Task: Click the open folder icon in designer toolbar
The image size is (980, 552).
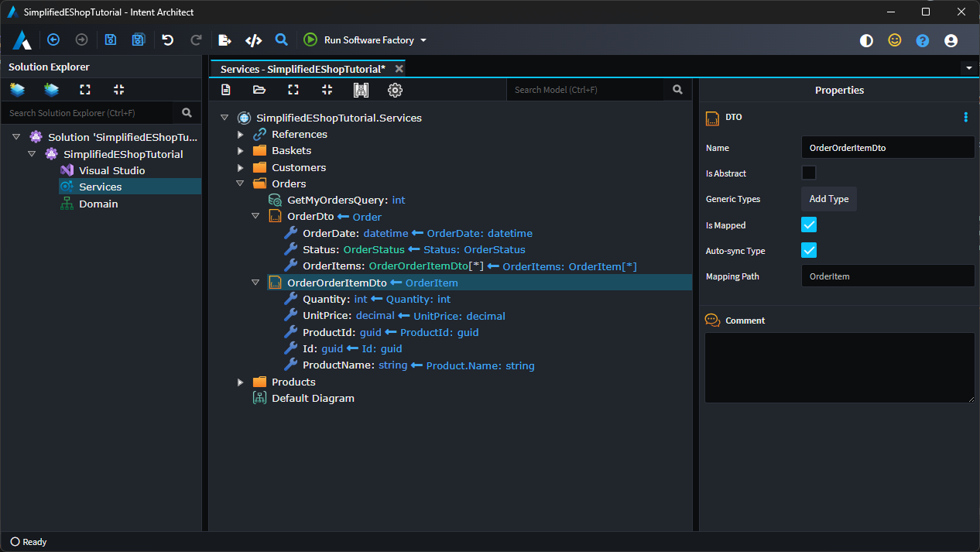Action: [259, 90]
